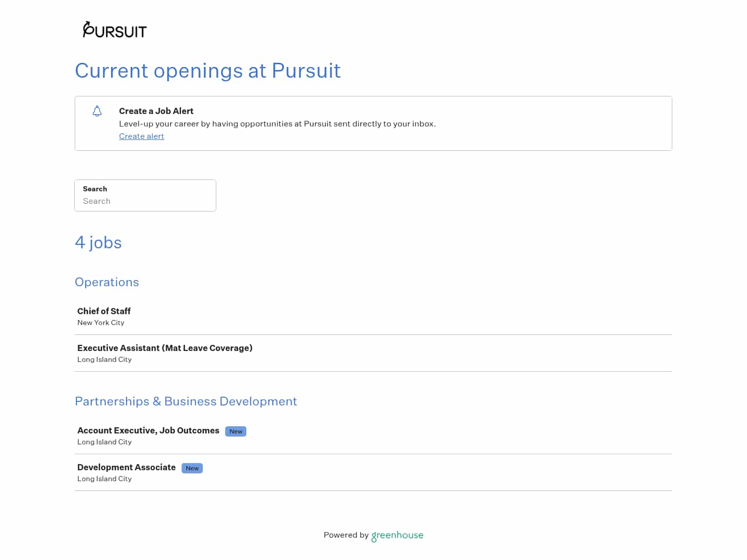Viewport: 747px width, 560px height.
Task: Click the job alert bell icon
Action: click(x=97, y=111)
